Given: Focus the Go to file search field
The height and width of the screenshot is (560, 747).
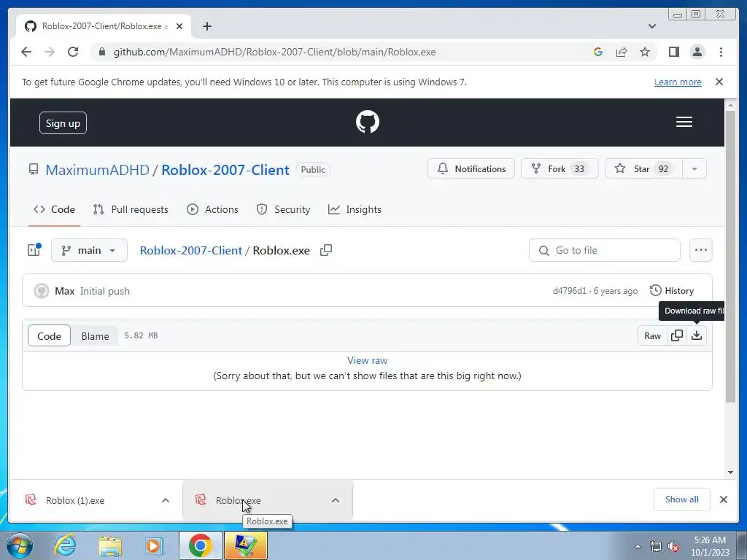Looking at the screenshot, I should pyautogui.click(x=604, y=250).
